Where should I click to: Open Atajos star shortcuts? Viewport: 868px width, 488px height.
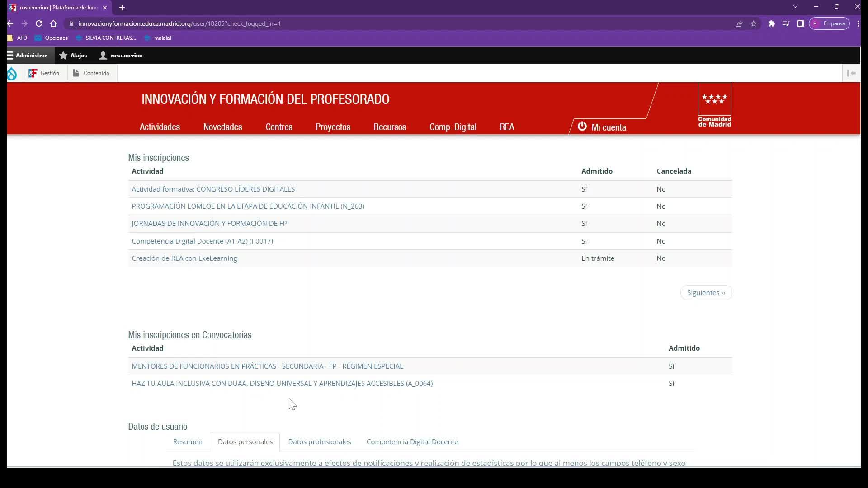tap(73, 56)
